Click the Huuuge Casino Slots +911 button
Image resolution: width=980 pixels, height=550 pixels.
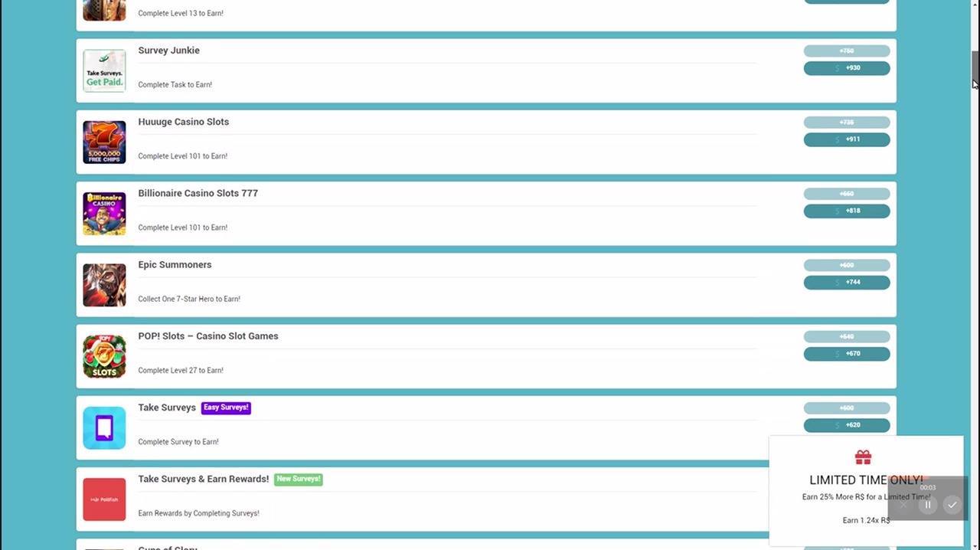pyautogui.click(x=847, y=139)
